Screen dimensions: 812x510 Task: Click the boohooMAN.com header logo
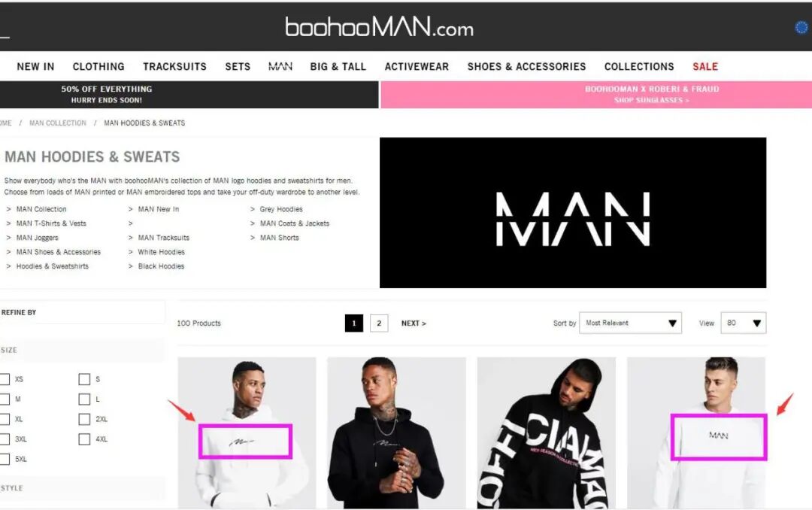(379, 27)
